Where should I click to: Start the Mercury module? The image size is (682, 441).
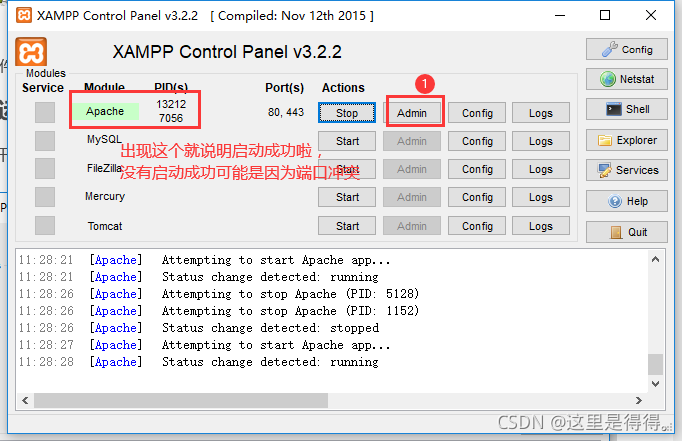pyautogui.click(x=347, y=197)
